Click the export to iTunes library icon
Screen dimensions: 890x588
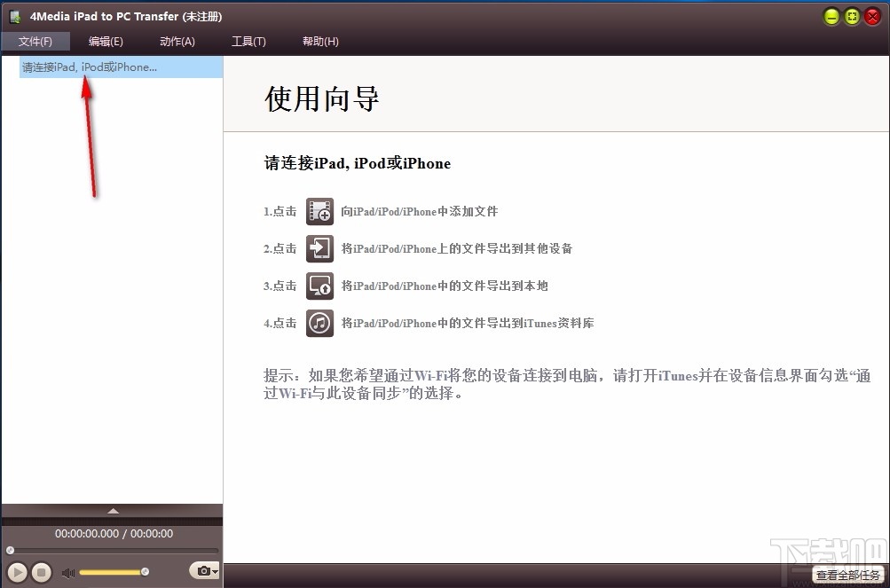pyautogui.click(x=319, y=323)
